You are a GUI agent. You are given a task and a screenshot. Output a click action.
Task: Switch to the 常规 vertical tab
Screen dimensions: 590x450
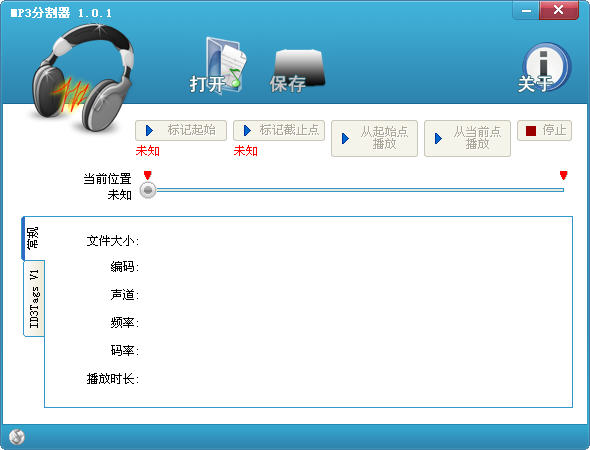pos(33,238)
